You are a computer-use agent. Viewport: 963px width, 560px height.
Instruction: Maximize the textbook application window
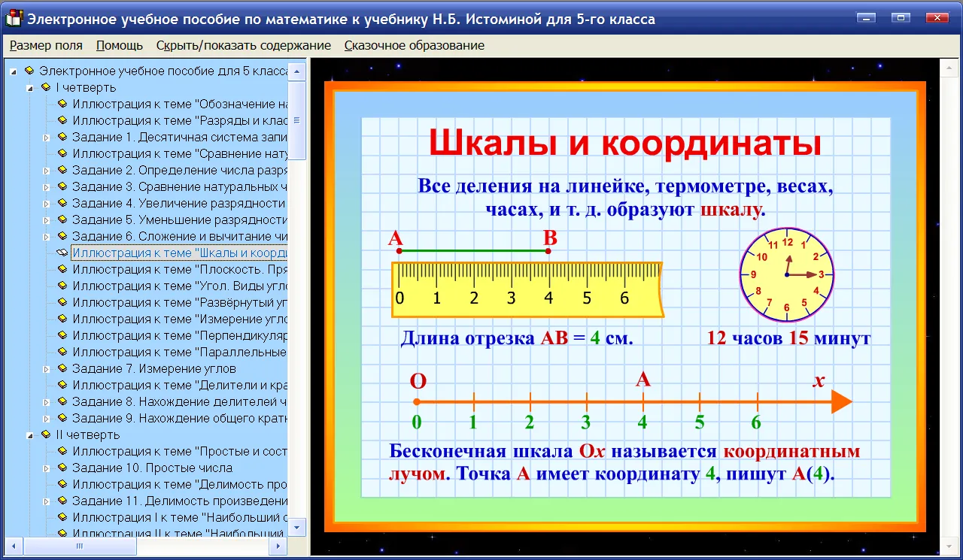click(x=901, y=18)
